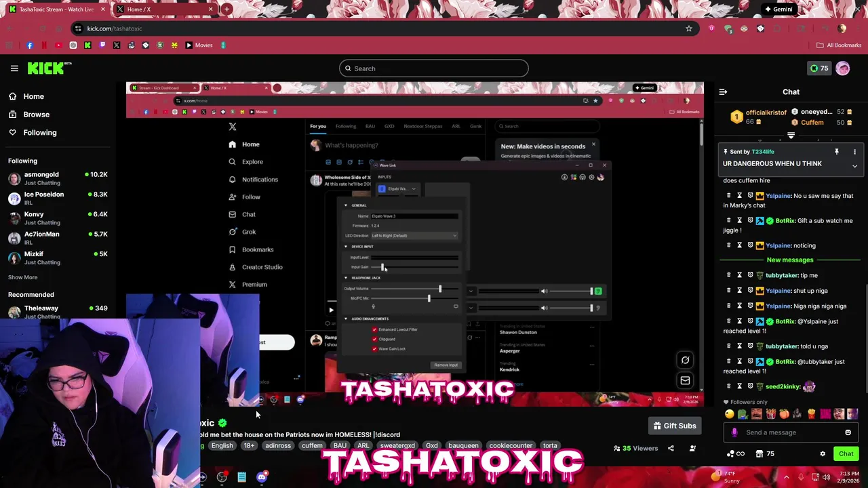Expand the gift leaderboard handle
The image size is (868, 488).
tap(791, 136)
